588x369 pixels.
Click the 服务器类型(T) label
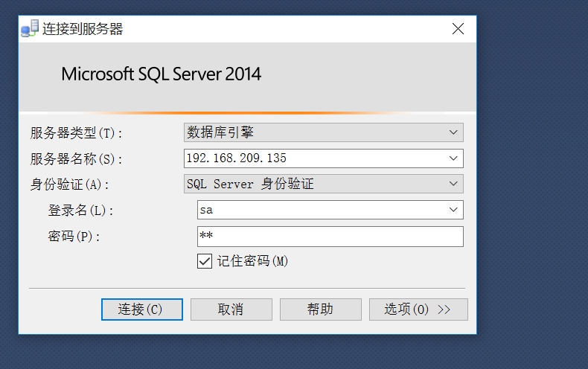pos(76,133)
